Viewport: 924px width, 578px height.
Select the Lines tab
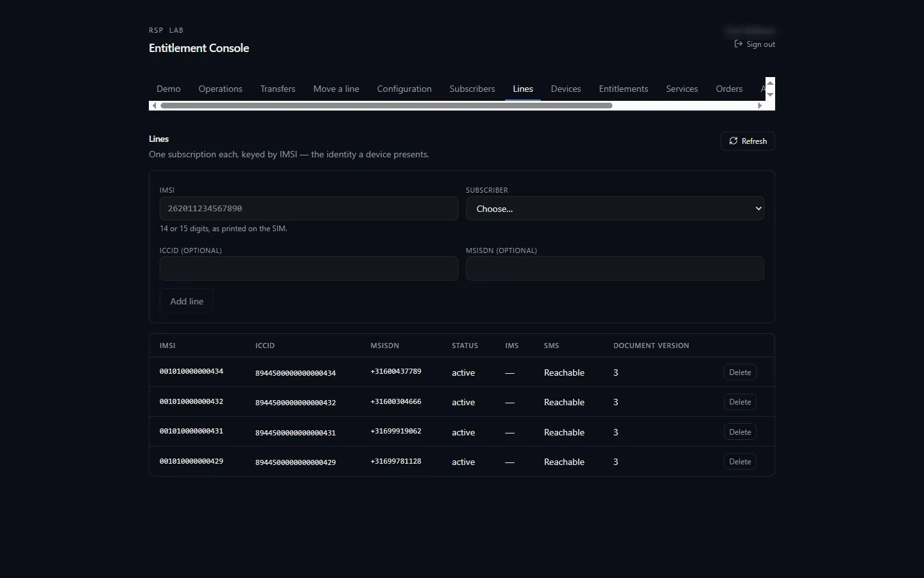(523, 89)
